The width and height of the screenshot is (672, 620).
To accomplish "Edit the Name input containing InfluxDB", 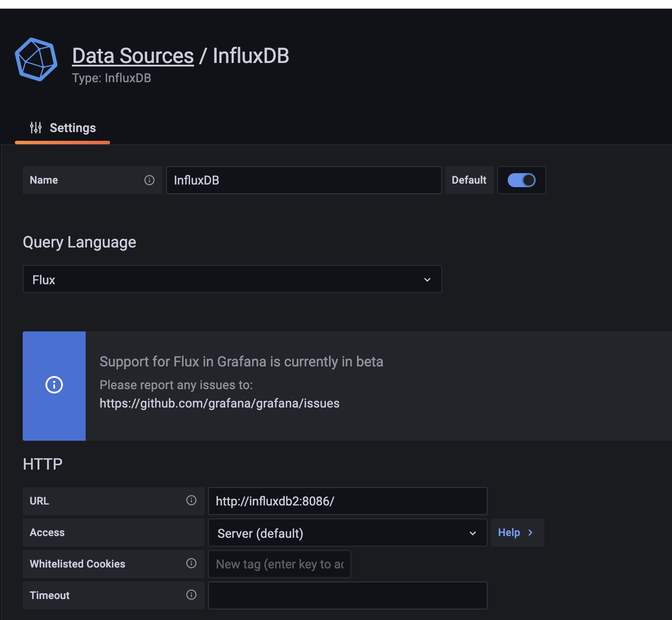I will [x=304, y=180].
